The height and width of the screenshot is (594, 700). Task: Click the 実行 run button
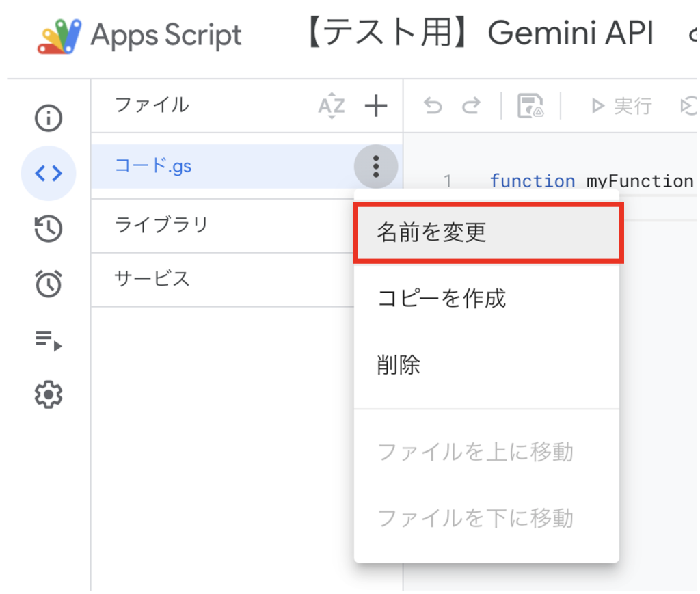621,106
